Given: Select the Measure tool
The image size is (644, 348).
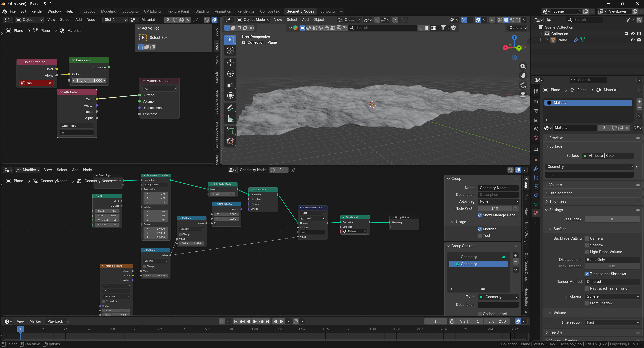Looking at the screenshot, I should 230,119.
